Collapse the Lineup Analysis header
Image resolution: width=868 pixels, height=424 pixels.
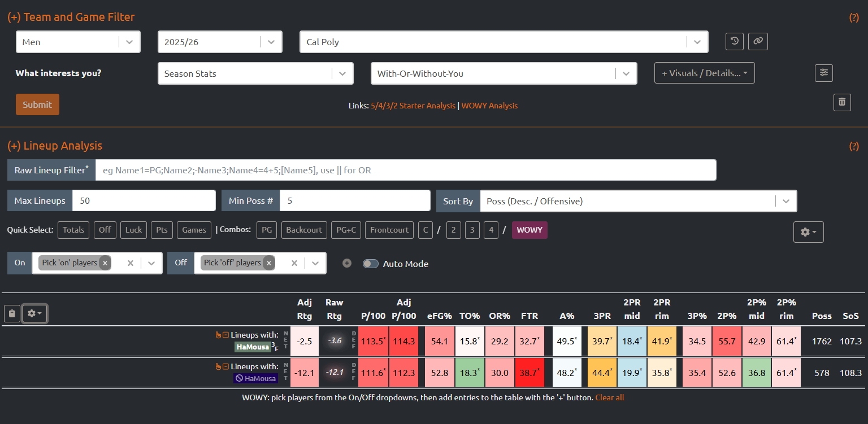coord(55,146)
